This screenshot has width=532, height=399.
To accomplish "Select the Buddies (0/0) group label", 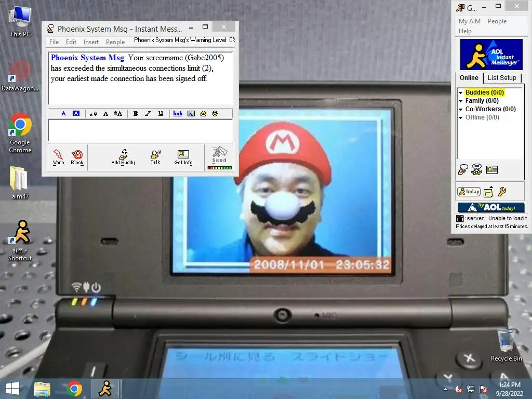I will [x=485, y=92].
